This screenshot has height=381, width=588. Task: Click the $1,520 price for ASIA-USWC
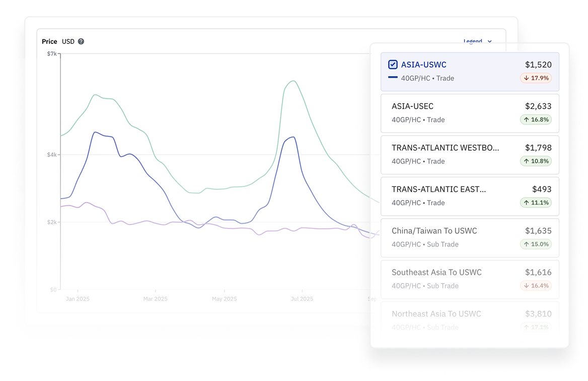pyautogui.click(x=538, y=65)
